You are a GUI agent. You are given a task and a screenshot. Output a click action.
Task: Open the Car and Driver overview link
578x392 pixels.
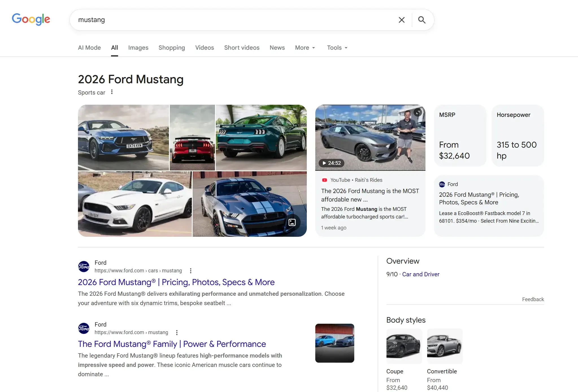point(420,274)
